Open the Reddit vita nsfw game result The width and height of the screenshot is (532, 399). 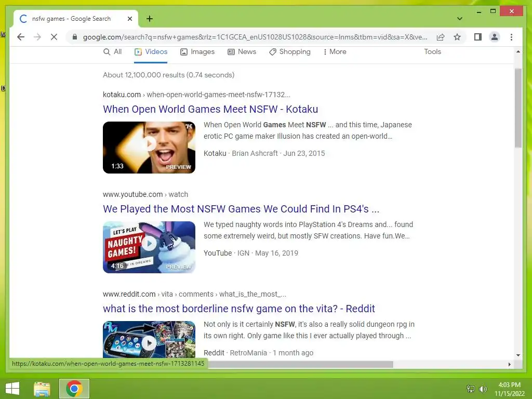point(239,309)
